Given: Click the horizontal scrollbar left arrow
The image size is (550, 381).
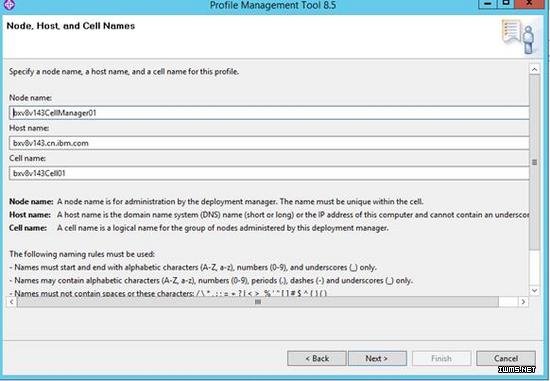Looking at the screenshot, I should click(x=12, y=302).
